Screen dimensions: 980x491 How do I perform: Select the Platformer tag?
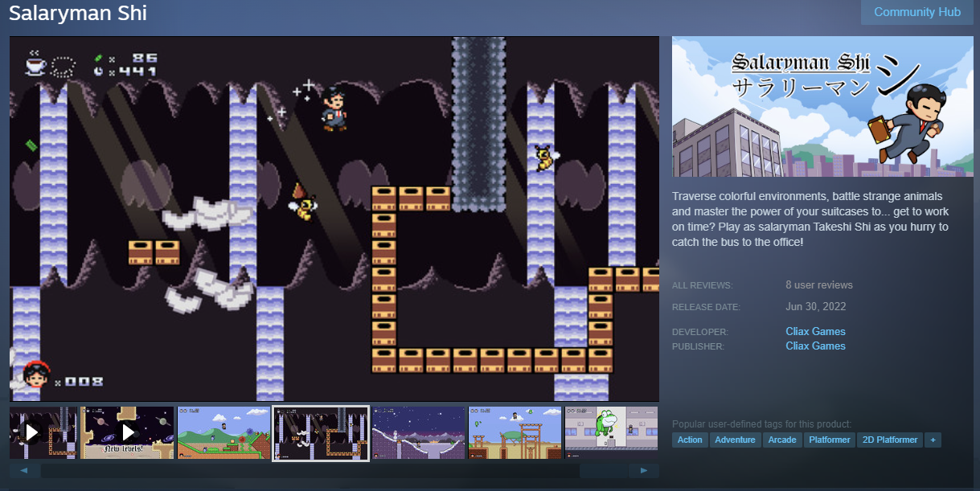tap(830, 440)
